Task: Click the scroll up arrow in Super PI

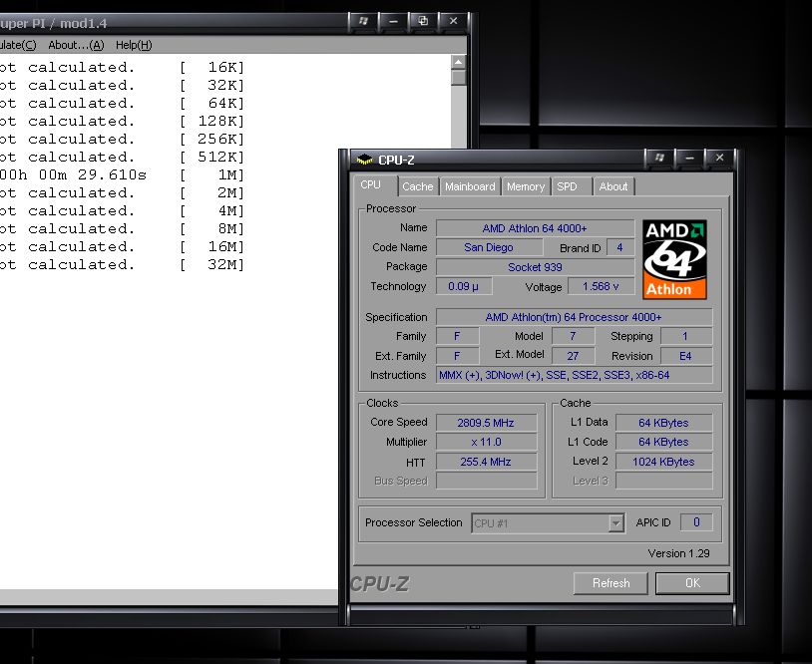Action: click(458, 62)
